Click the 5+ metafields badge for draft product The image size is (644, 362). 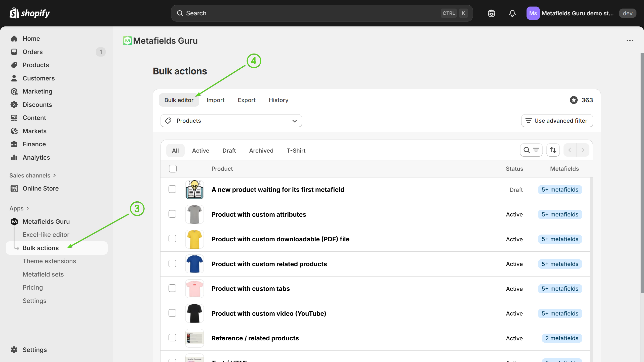(x=560, y=190)
